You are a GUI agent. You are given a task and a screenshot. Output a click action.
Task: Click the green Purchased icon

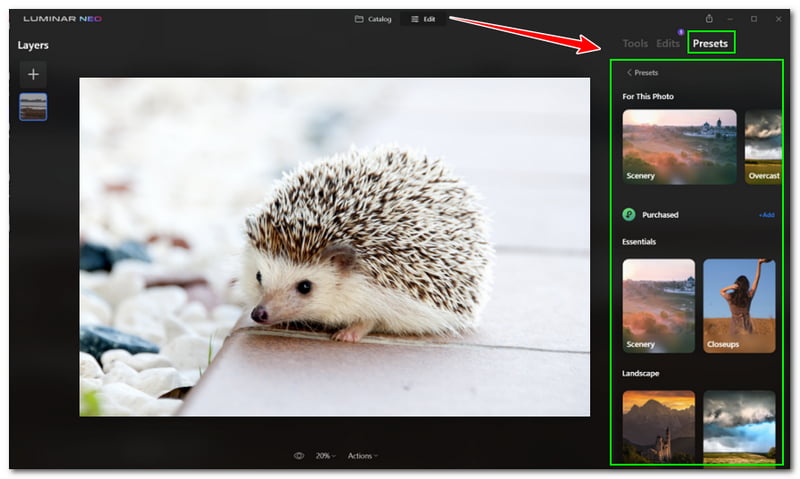click(x=629, y=214)
